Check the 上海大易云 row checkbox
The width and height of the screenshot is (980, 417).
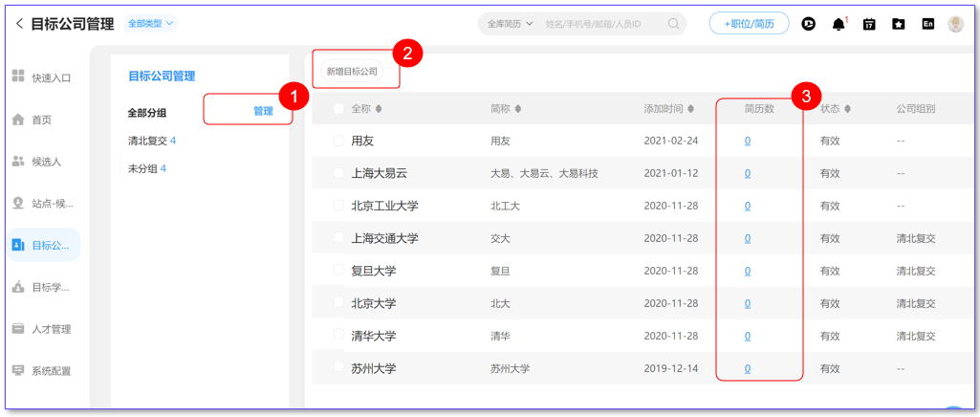point(338,172)
